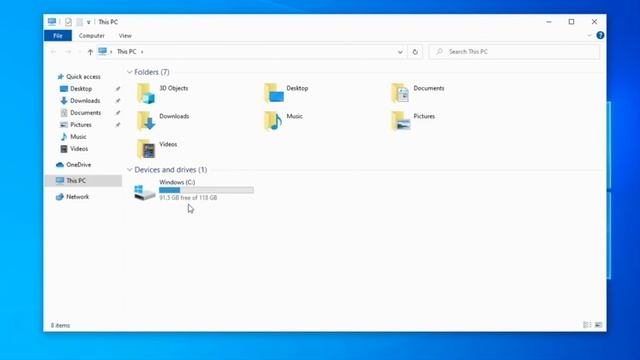This screenshot has height=360, width=640.
Task: Open the Documents folder icon in Folders
Action: (400, 93)
